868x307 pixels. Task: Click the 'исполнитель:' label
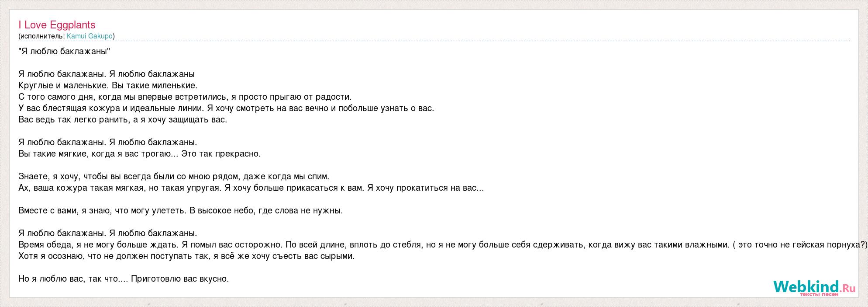click(42, 36)
